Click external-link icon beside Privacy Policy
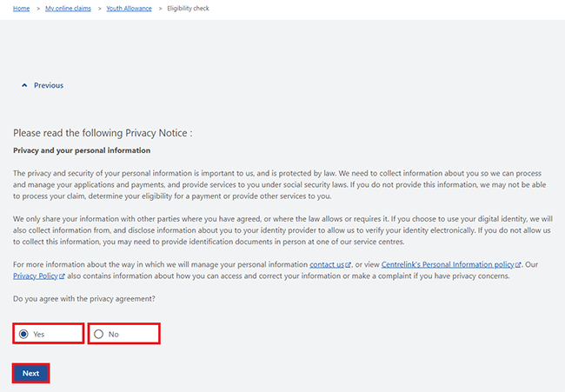The image size is (565, 392). 62,276
